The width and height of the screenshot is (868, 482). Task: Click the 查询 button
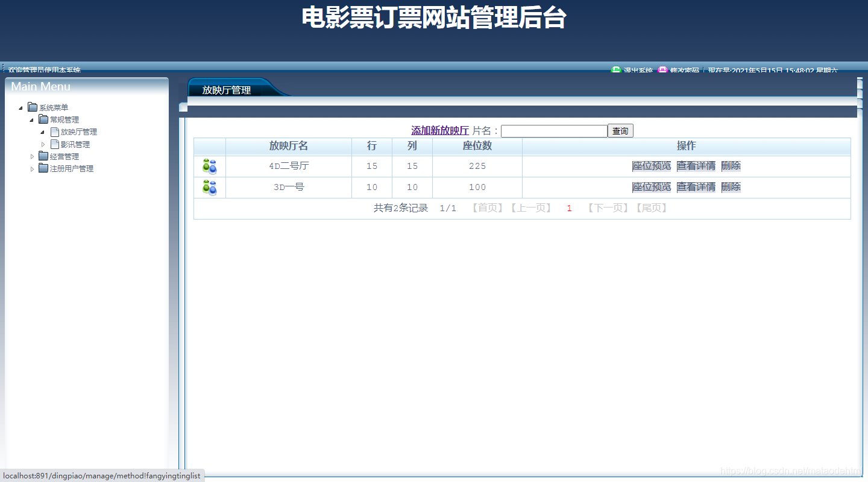click(620, 131)
